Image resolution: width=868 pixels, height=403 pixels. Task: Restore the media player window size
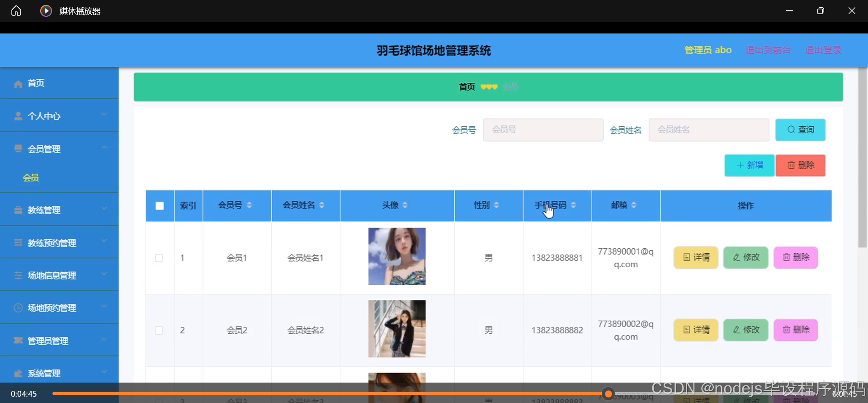(x=821, y=11)
